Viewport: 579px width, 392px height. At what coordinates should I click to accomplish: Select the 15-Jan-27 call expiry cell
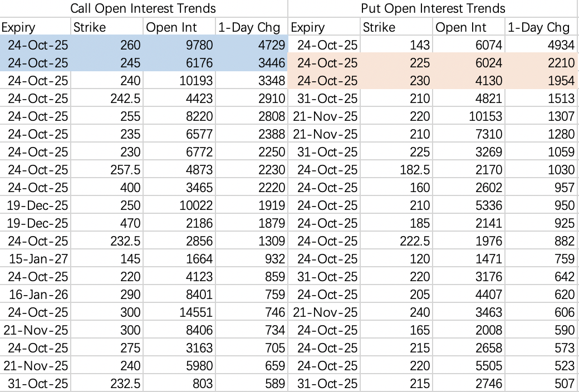click(x=35, y=258)
